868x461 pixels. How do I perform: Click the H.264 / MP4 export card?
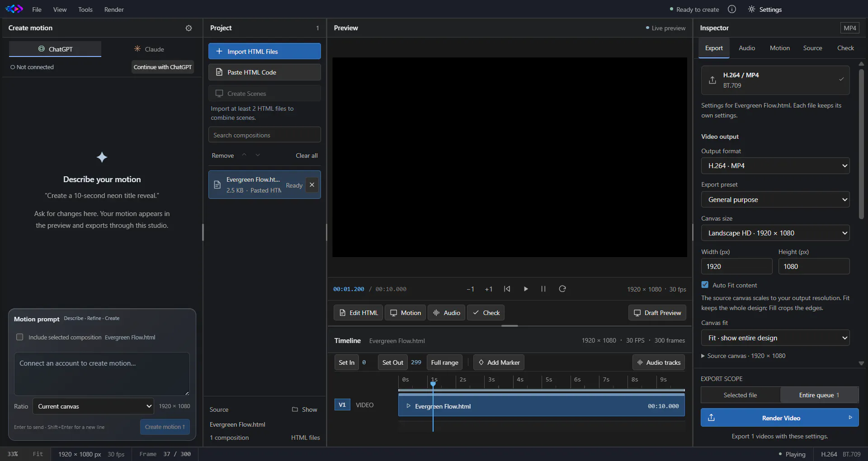[x=775, y=80]
